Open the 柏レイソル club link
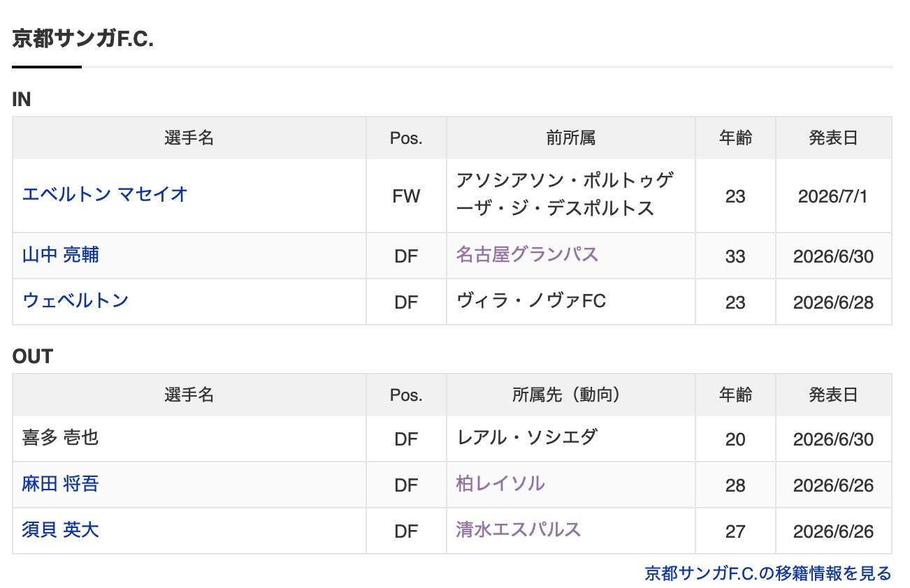 tap(500, 483)
